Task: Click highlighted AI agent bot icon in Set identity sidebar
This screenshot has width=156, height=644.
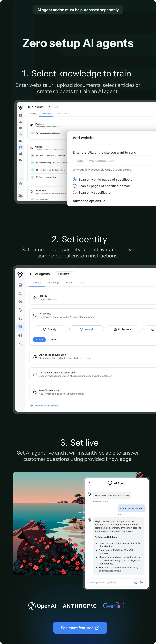Action: pos(20,327)
